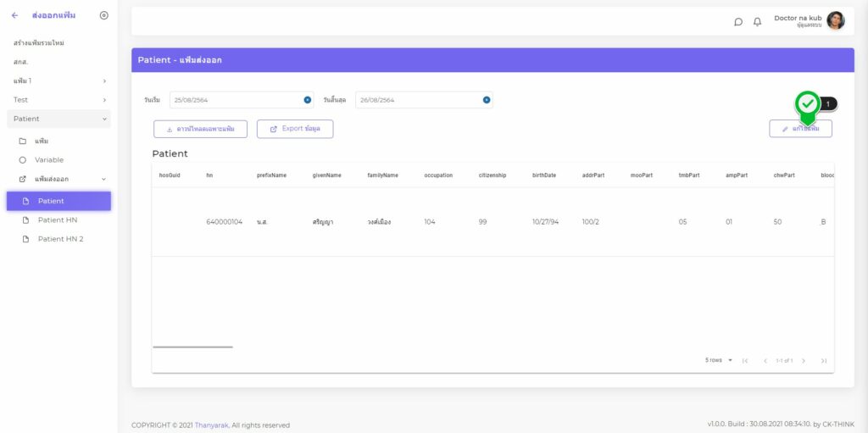Clear the start date field
The image size is (868, 433).
click(x=307, y=100)
